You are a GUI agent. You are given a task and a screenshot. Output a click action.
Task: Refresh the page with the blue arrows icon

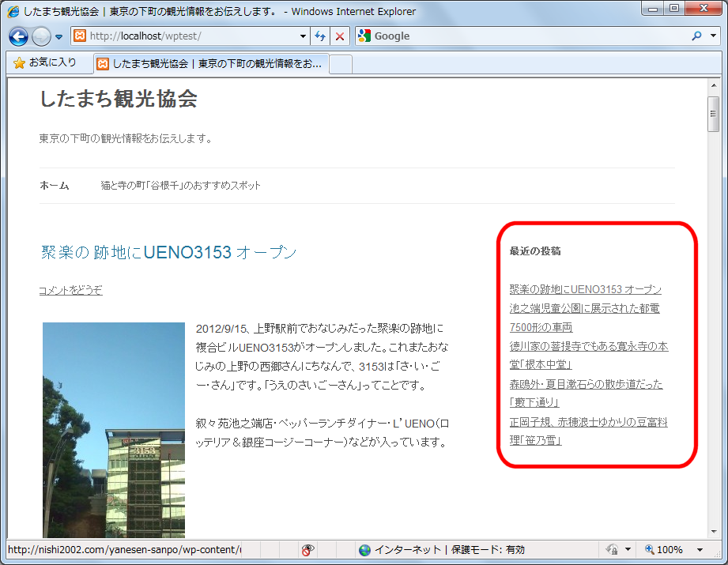tap(320, 36)
